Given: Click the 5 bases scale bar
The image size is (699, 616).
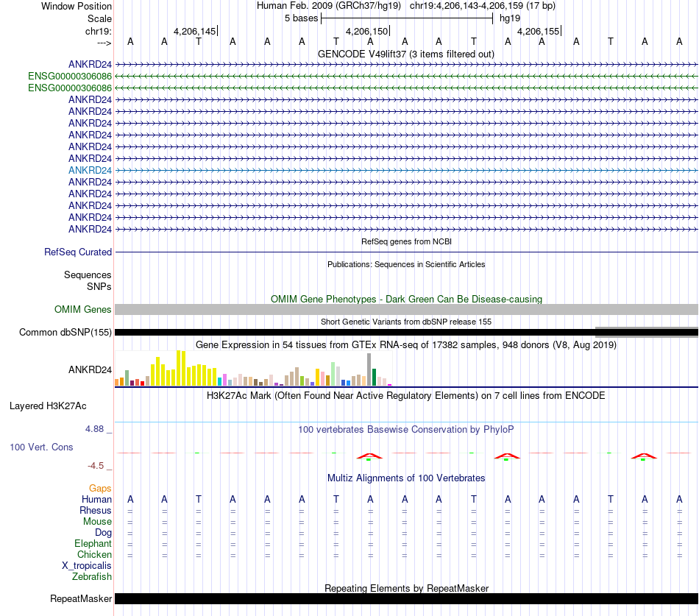Looking at the screenshot, I should pos(407,18).
